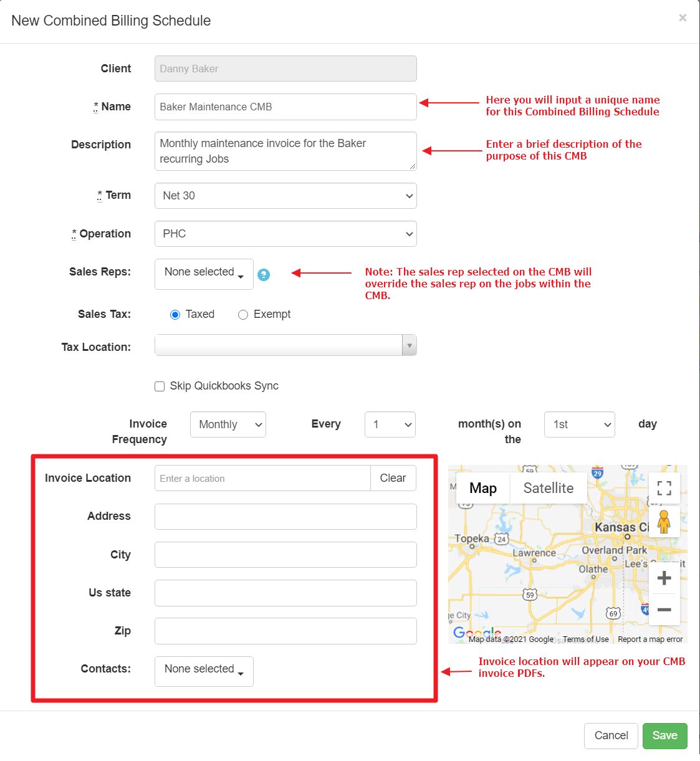The width and height of the screenshot is (700, 761).
Task: Toggle fullscreen view on the map
Action: (x=664, y=488)
